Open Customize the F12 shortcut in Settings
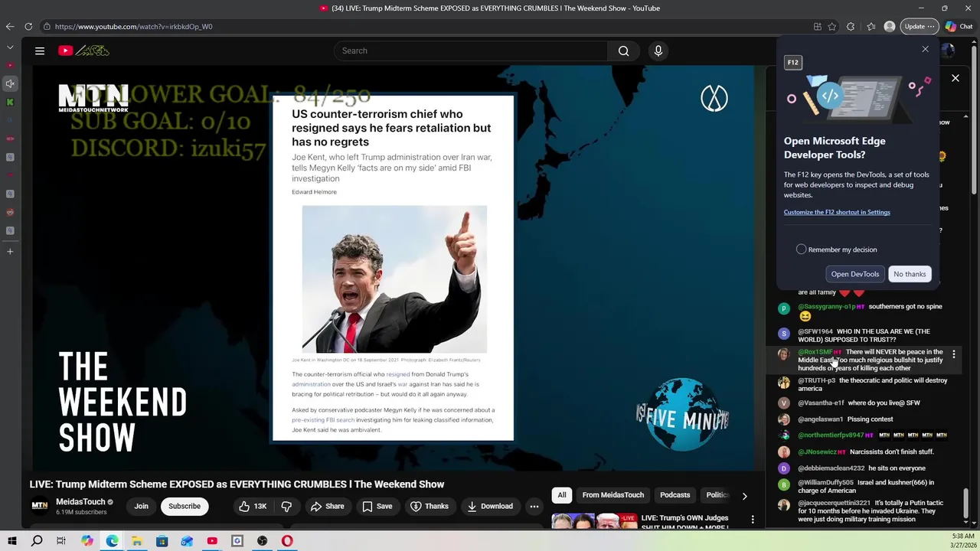Image resolution: width=980 pixels, height=551 pixels. [837, 212]
